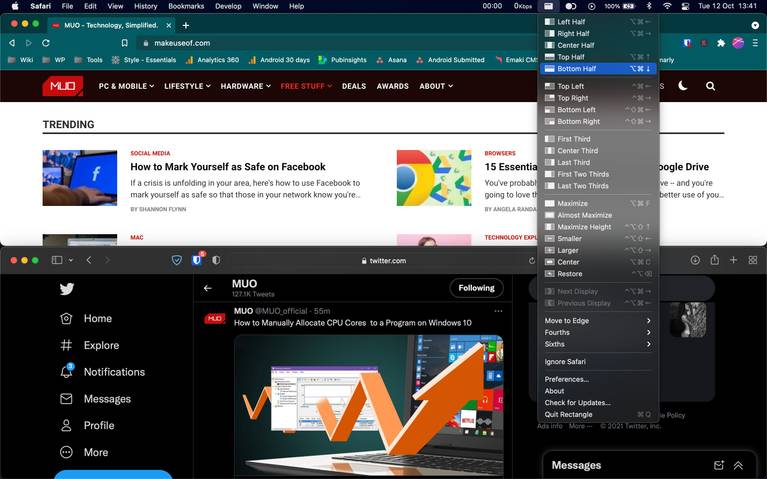This screenshot has height=479, width=767.
Task: Open the Analytics 360 bookmark
Action: tap(212, 60)
